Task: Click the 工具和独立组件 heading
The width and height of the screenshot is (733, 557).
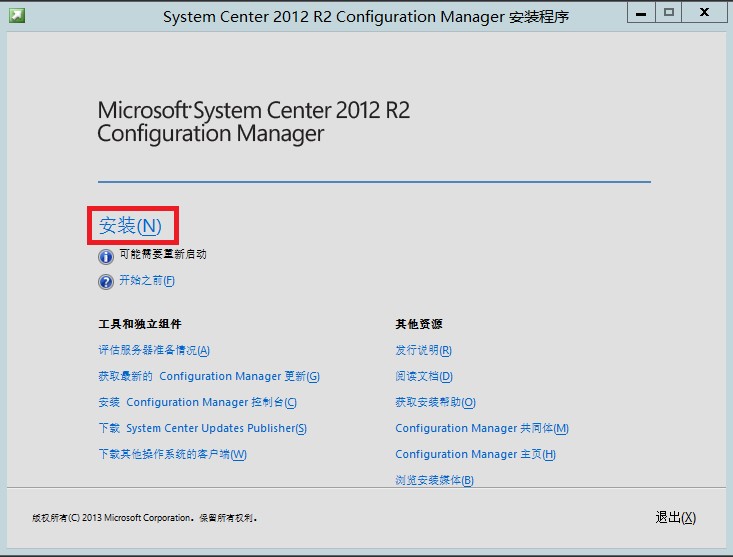Action: coord(140,324)
